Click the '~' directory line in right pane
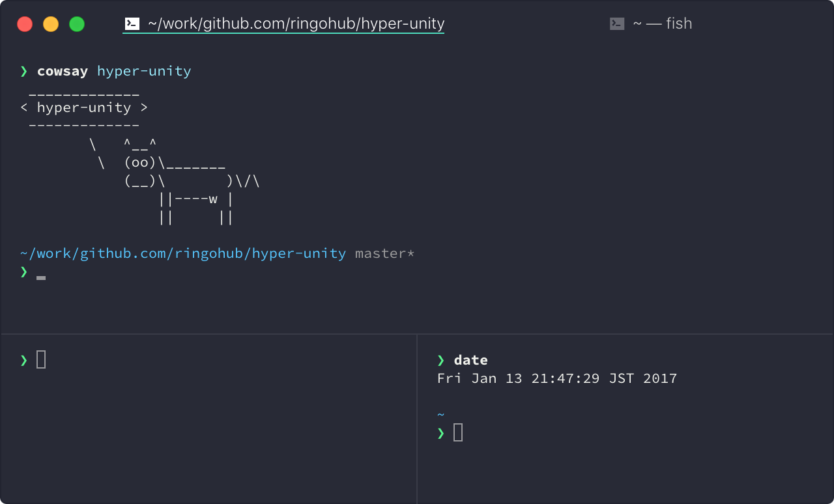The width and height of the screenshot is (834, 504). 441,415
